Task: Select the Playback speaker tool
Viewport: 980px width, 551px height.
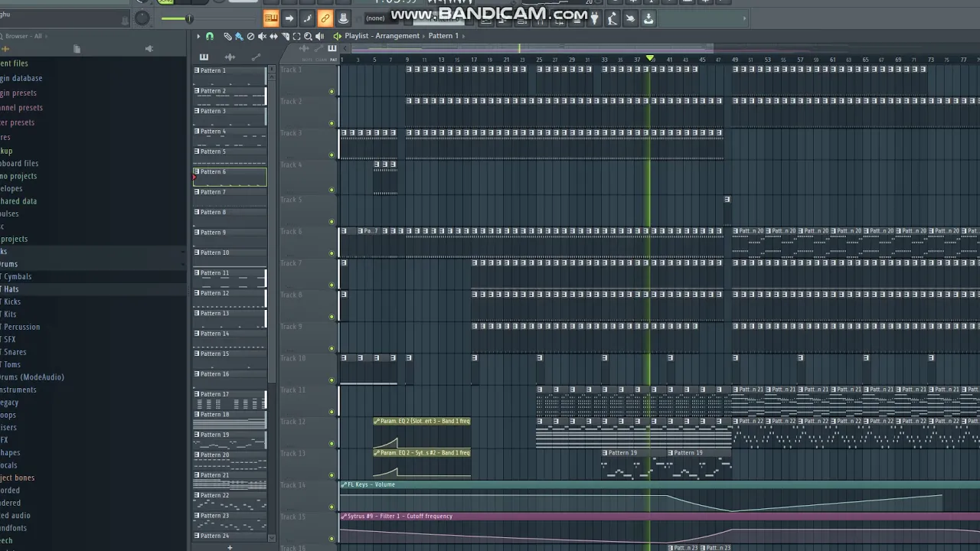Action: (319, 36)
